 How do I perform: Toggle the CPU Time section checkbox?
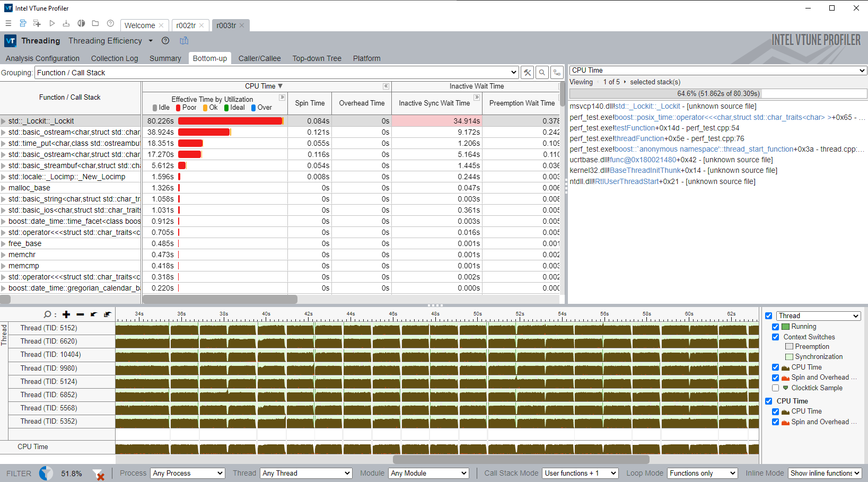tap(769, 401)
